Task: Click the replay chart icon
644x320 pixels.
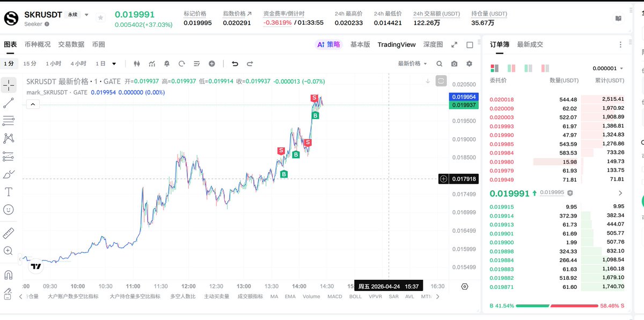Action: click(182, 63)
